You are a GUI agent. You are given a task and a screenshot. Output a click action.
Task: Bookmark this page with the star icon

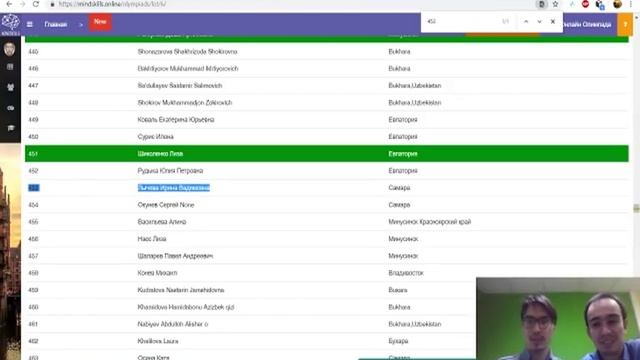(x=555, y=4)
